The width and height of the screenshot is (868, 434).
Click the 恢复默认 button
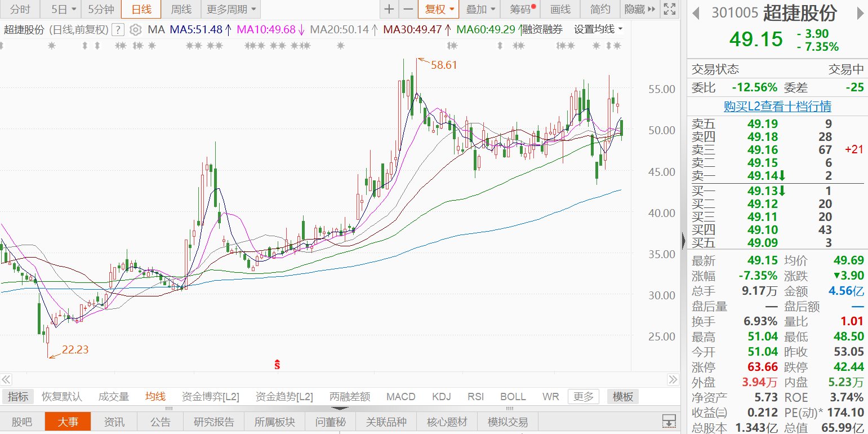62,397
